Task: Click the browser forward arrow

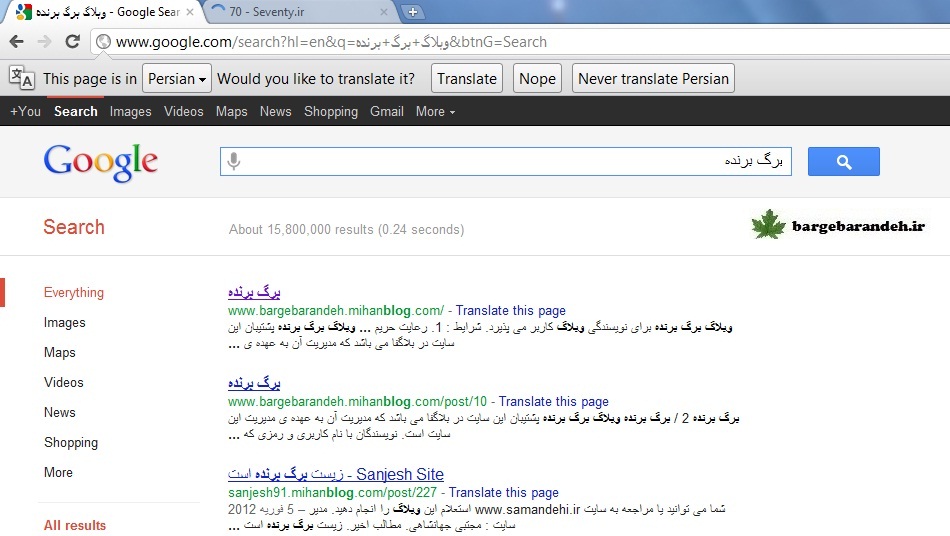Action: (x=44, y=42)
